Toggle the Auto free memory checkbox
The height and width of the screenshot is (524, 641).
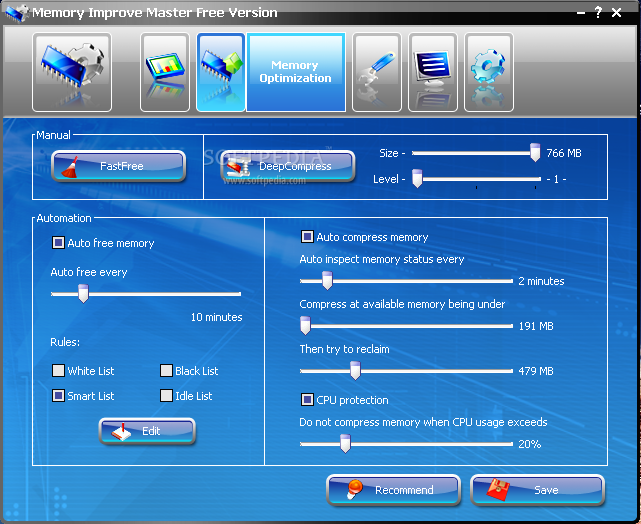pyautogui.click(x=58, y=243)
